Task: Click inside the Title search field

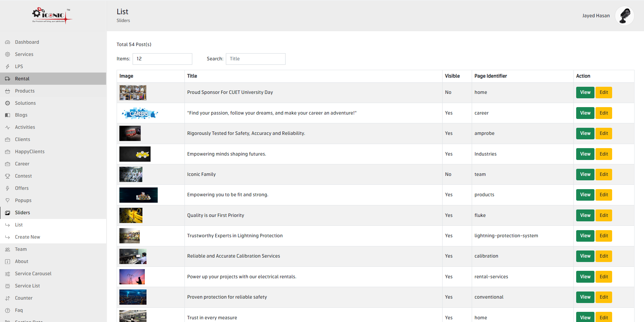Action: tap(255, 59)
